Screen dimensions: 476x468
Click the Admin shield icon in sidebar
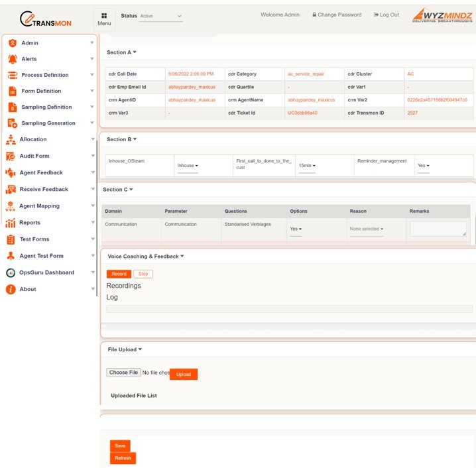pos(13,43)
